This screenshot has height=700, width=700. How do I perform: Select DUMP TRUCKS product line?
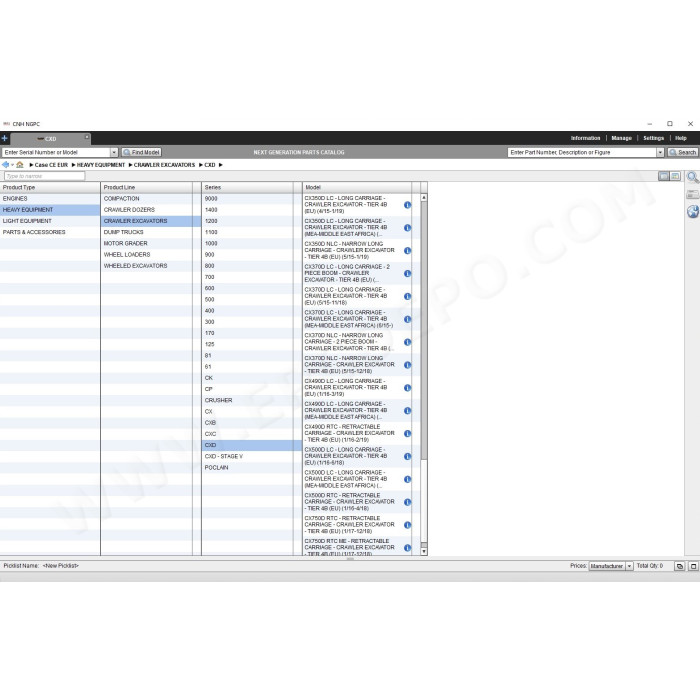[x=151, y=232]
